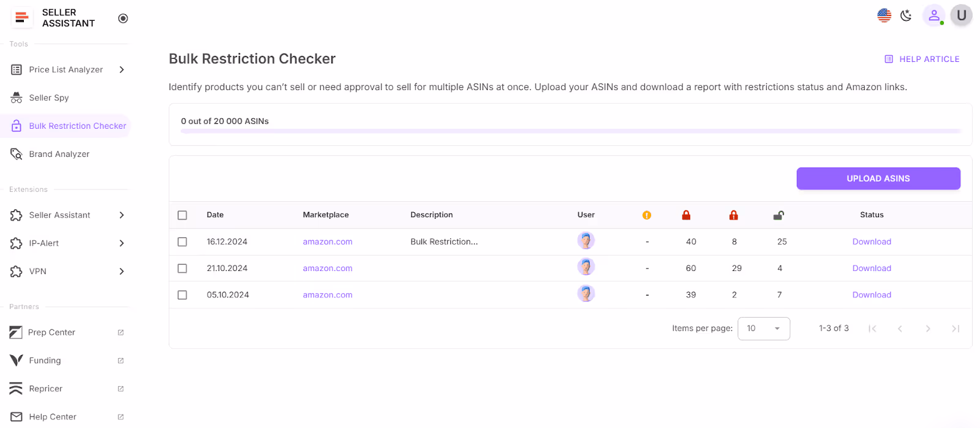Open the Items per page dropdown
980x428 pixels.
(x=764, y=329)
